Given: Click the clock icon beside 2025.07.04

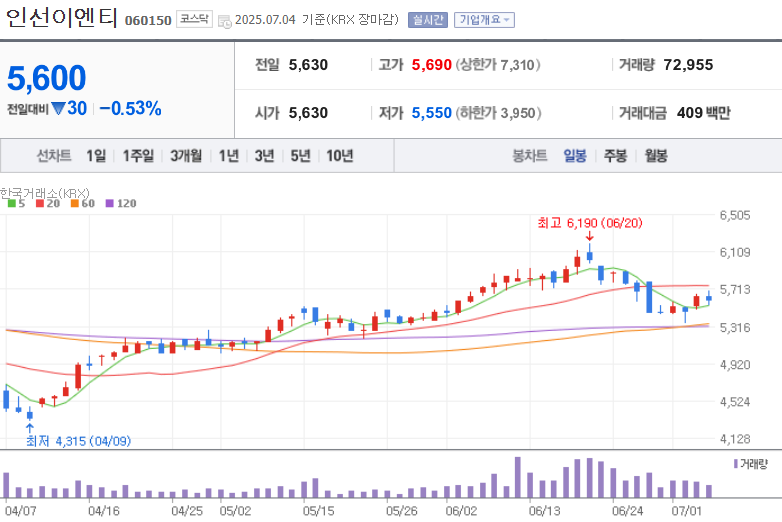Looking at the screenshot, I should click(x=225, y=21).
